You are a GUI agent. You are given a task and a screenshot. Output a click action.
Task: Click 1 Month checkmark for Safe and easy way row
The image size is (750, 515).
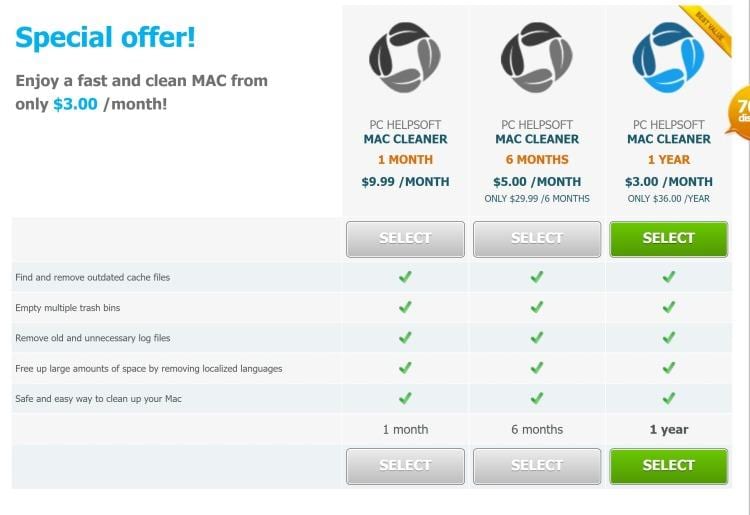point(405,398)
